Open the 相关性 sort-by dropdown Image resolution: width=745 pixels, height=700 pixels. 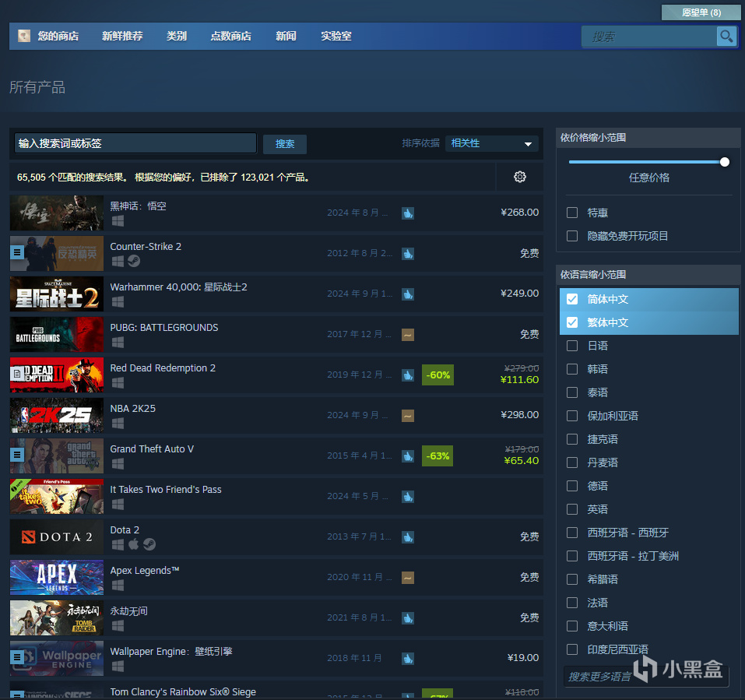(491, 143)
